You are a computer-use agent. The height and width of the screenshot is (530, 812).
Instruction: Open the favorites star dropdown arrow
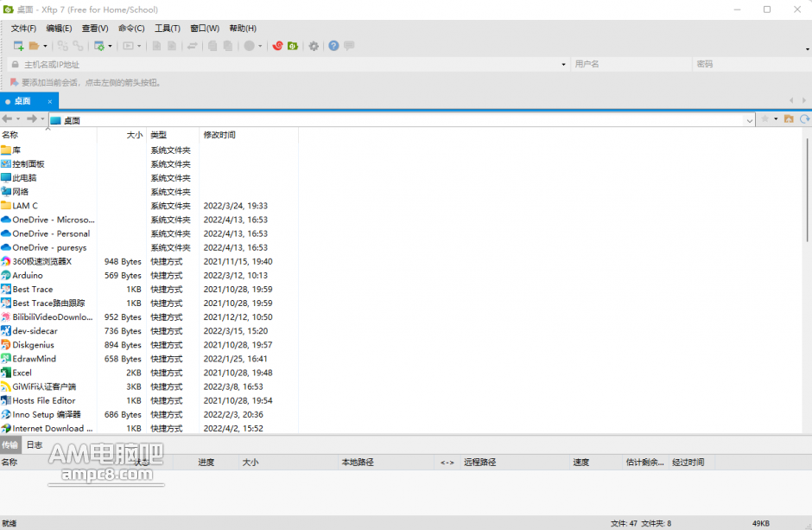pos(776,119)
